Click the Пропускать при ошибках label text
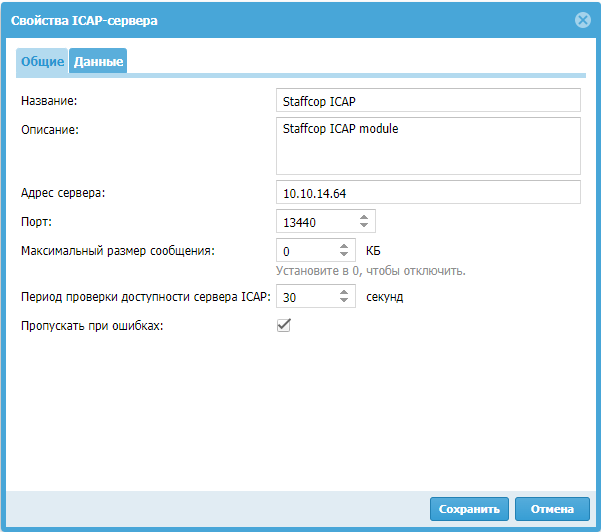This screenshot has width=601, height=532. pos(91,326)
